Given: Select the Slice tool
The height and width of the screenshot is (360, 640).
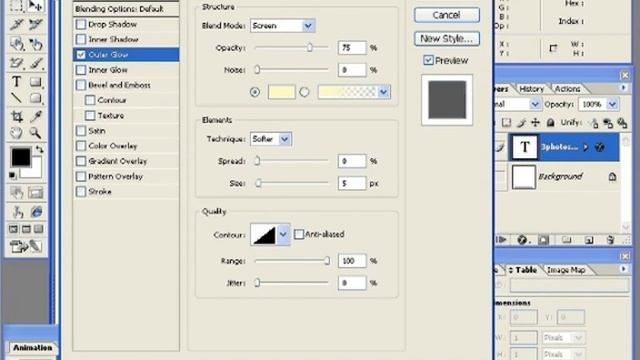Looking at the screenshot, I should click(16, 24).
